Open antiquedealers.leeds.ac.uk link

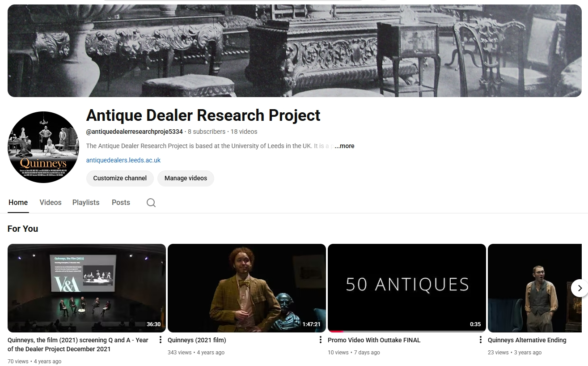pyautogui.click(x=123, y=160)
